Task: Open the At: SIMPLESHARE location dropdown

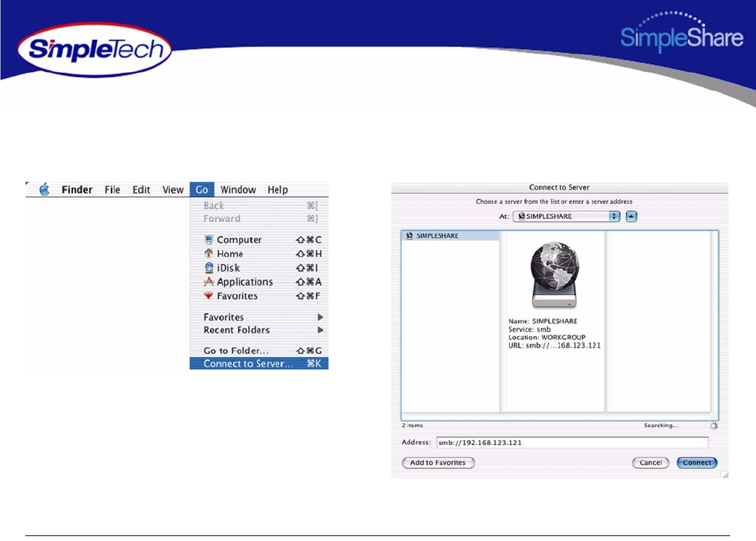Action: pos(566,216)
